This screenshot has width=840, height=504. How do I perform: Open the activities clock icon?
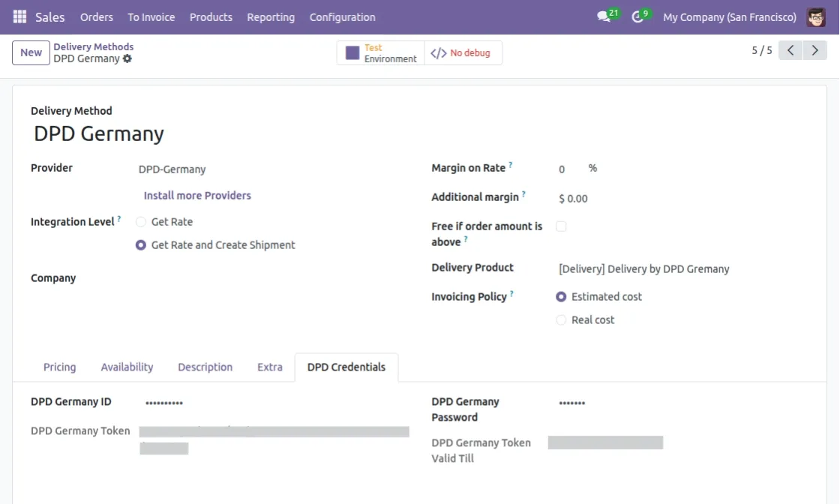[637, 17]
